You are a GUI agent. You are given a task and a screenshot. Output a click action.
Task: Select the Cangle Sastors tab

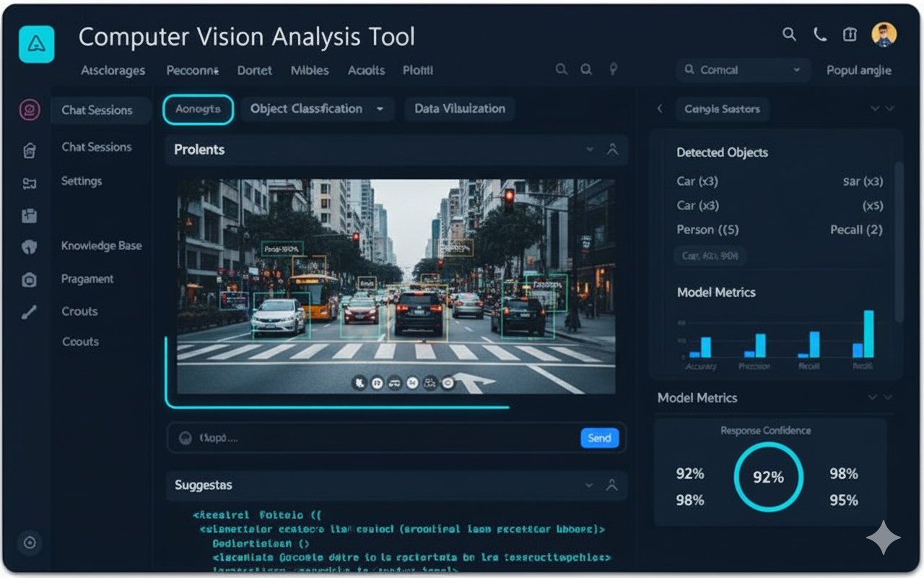[723, 109]
